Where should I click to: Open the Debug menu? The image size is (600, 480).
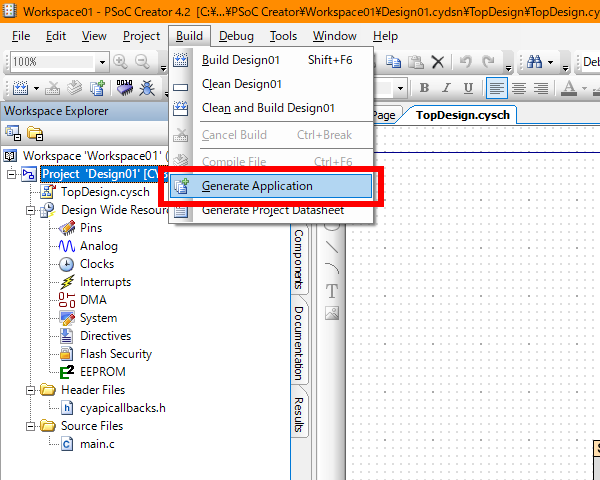click(236, 36)
